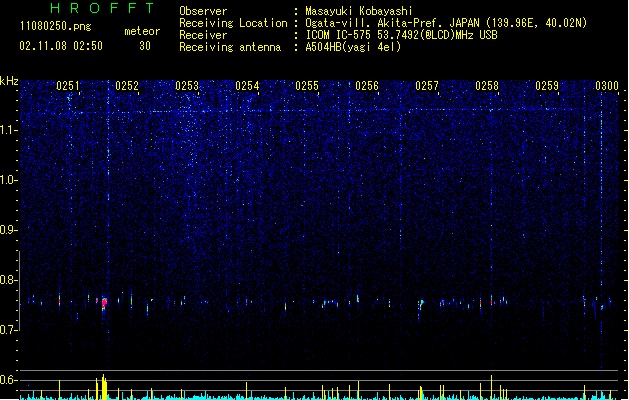Click the 0252 time marker

pyautogui.click(x=127, y=86)
